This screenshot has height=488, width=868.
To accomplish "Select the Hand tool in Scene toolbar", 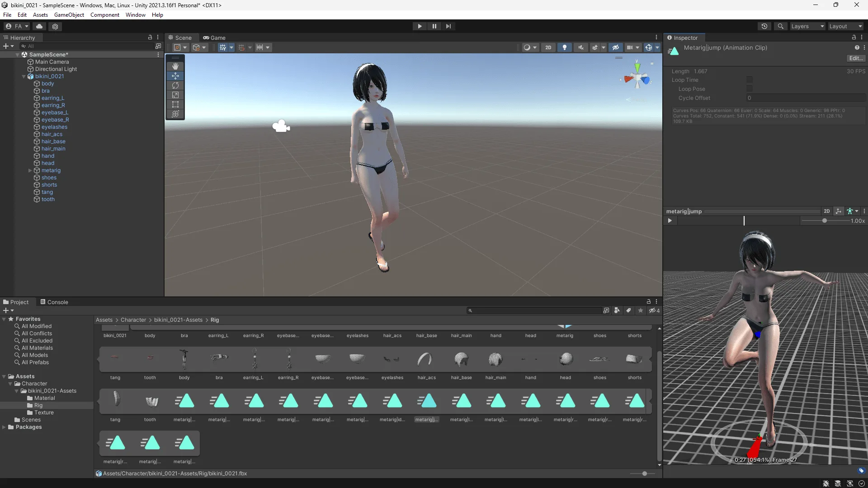I will click(175, 66).
